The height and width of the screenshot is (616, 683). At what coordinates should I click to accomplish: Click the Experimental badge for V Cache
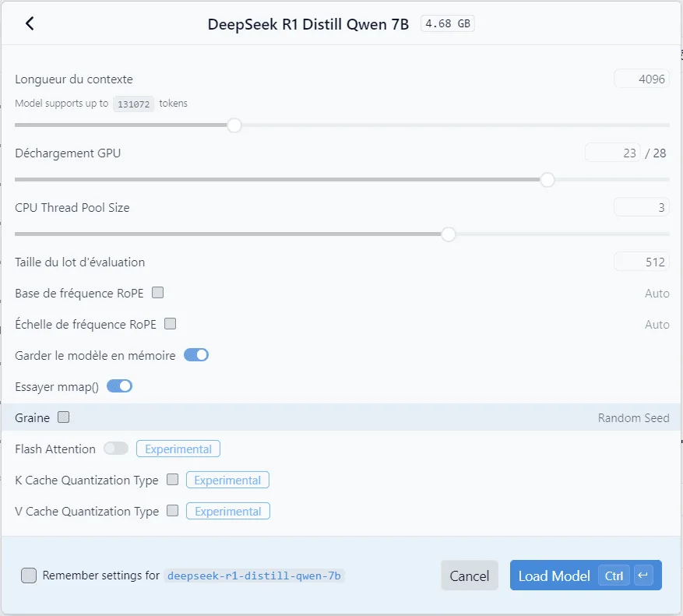[228, 511]
